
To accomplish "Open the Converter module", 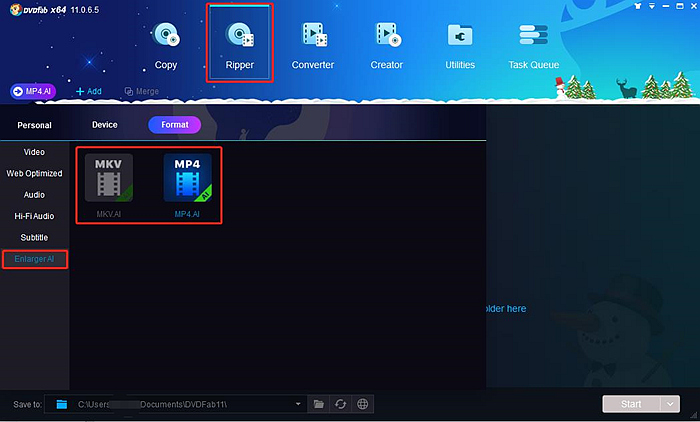I will point(312,46).
